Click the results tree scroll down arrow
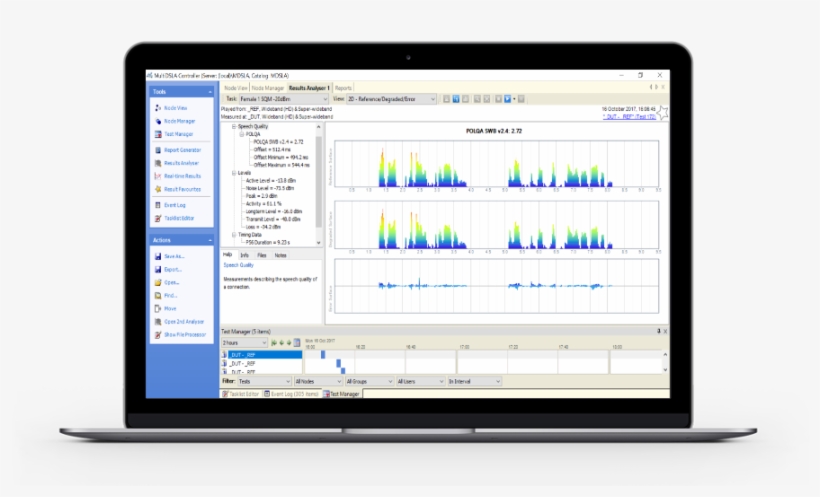This screenshot has width=820, height=497. (318, 243)
